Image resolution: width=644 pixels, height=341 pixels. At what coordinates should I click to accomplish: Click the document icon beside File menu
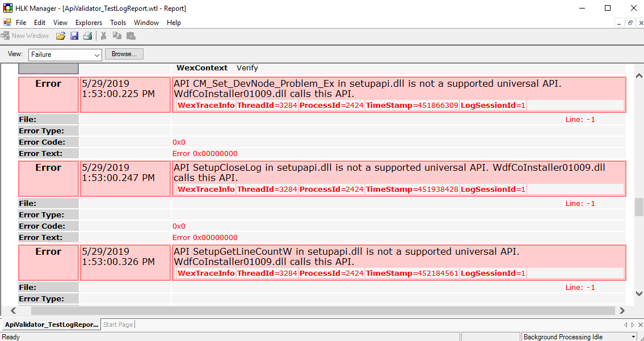pos(7,22)
